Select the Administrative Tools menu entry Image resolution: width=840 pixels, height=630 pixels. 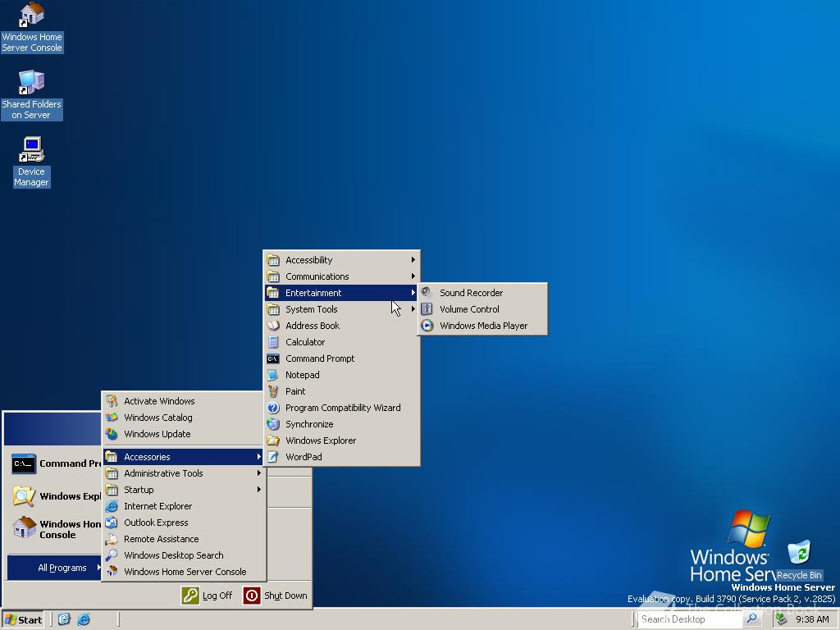coord(184,473)
